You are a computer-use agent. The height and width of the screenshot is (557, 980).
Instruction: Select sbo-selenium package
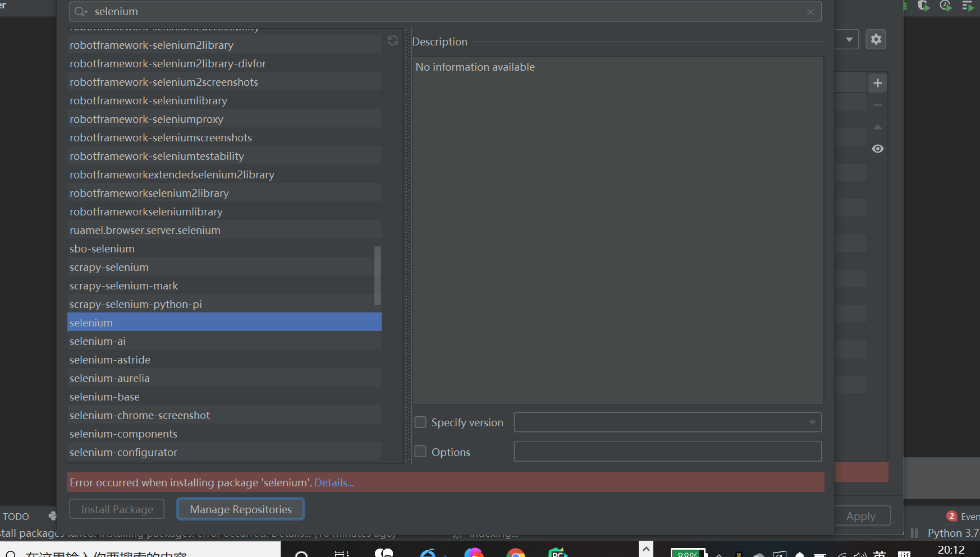(225, 248)
